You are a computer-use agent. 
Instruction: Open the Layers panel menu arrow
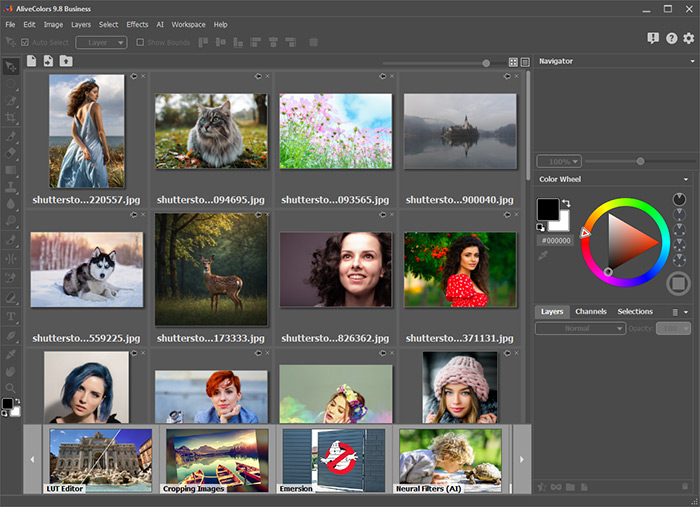coord(686,312)
